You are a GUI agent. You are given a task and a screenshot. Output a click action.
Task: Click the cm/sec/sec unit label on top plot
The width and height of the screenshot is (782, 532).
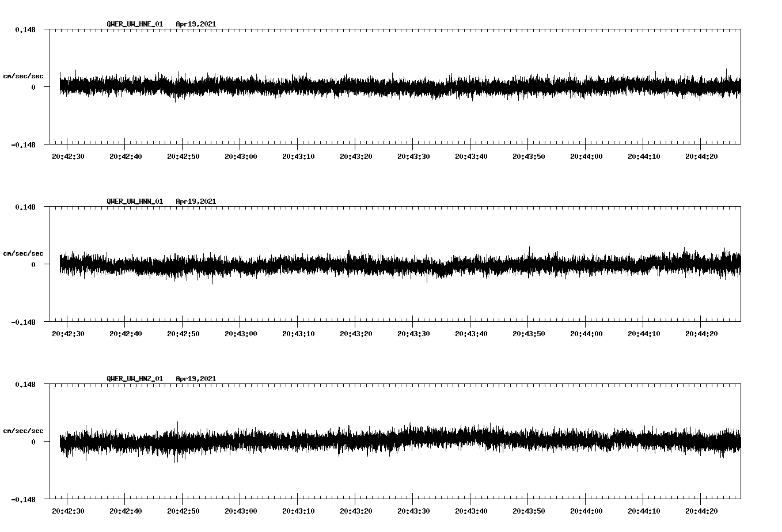pyautogui.click(x=24, y=75)
